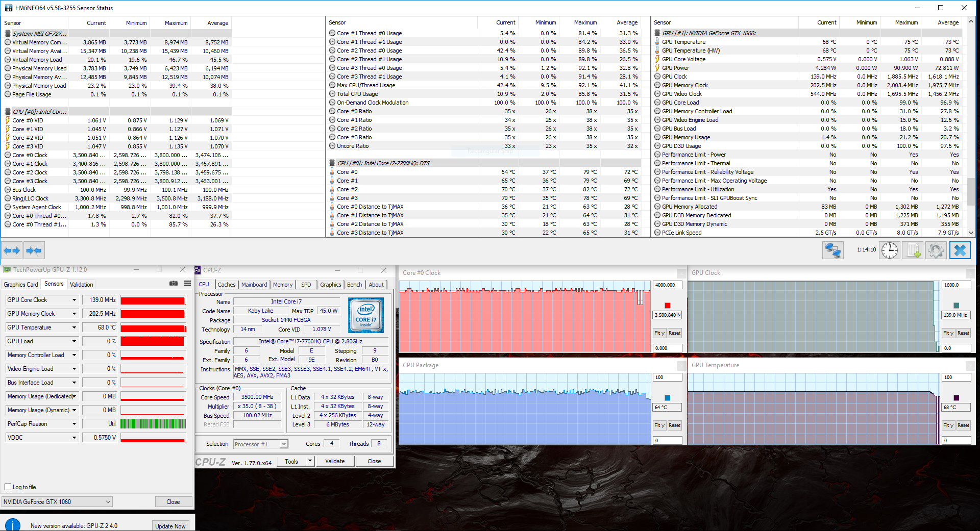Click the HWiNFO sensor list vertical scrollbar
Viewport: 980px width, 531px height.
pos(971,127)
